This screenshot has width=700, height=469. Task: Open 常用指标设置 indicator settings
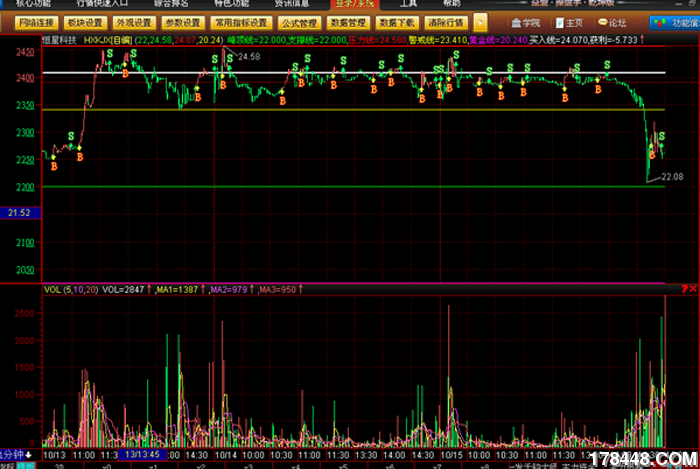pos(240,21)
